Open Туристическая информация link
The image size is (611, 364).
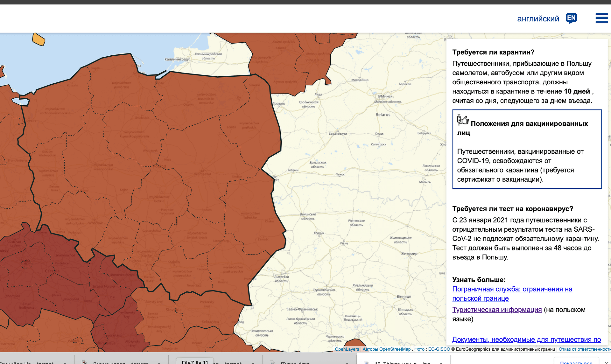[x=497, y=310]
